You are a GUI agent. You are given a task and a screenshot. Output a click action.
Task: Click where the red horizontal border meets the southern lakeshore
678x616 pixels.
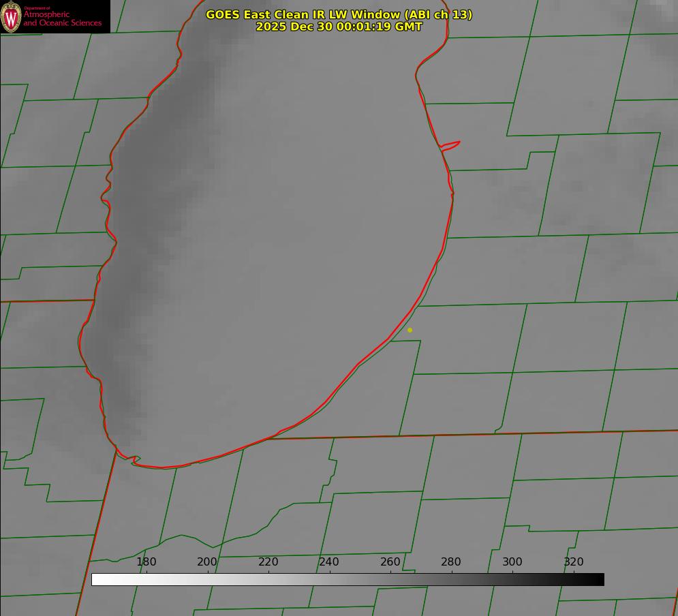269,438
